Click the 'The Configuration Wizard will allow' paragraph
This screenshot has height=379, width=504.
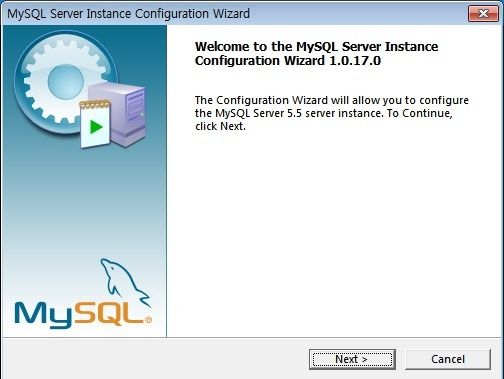[332, 113]
